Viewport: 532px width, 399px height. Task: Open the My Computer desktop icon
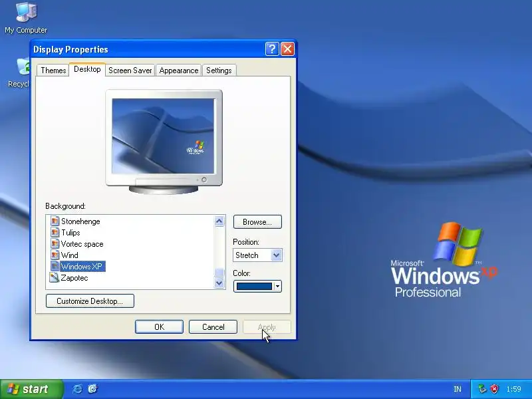click(26, 18)
